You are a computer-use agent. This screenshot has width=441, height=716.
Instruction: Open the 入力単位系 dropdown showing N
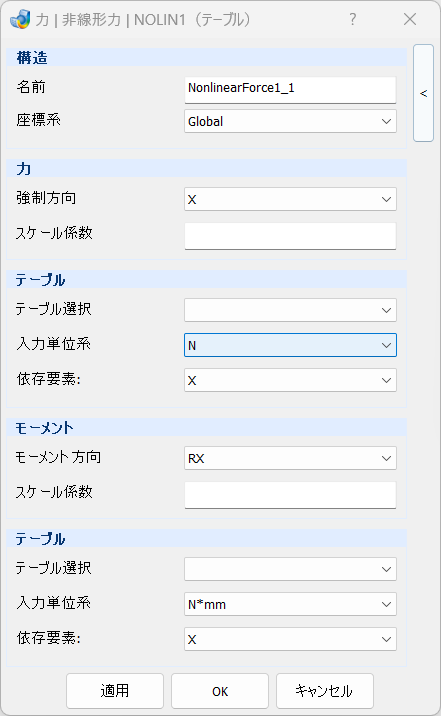290,345
